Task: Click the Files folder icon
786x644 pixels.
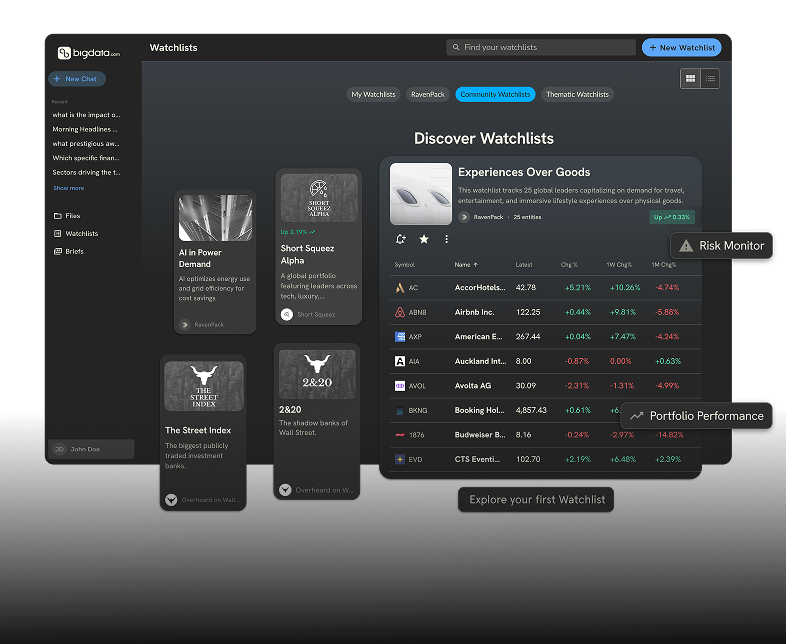Action: tap(58, 216)
